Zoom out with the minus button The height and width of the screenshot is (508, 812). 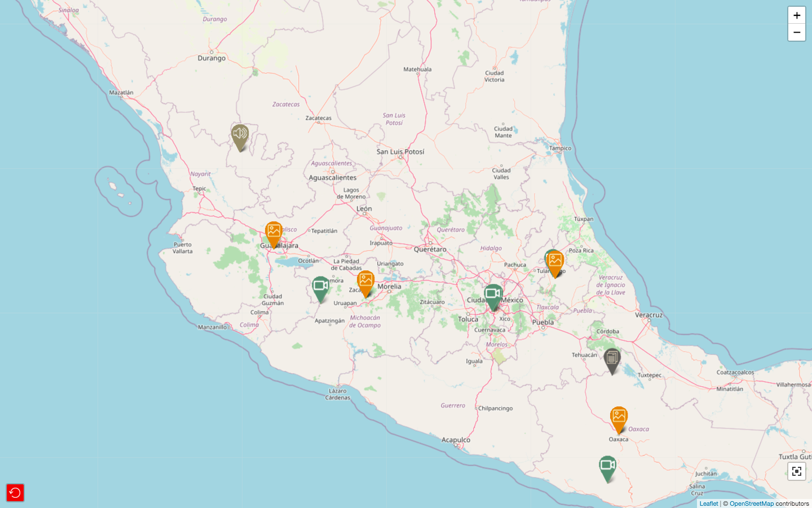(796, 33)
